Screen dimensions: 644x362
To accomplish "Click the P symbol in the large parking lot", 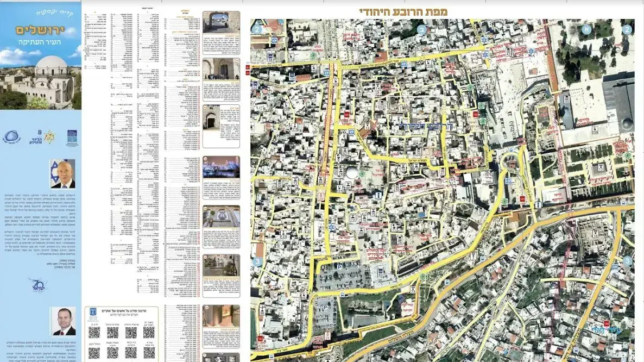I will click(339, 266).
